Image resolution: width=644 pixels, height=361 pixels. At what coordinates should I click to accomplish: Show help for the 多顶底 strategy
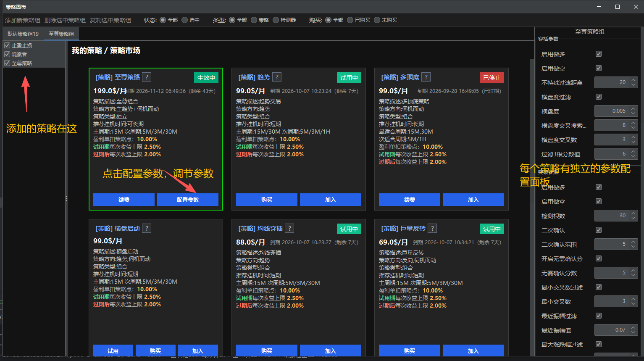point(426,77)
